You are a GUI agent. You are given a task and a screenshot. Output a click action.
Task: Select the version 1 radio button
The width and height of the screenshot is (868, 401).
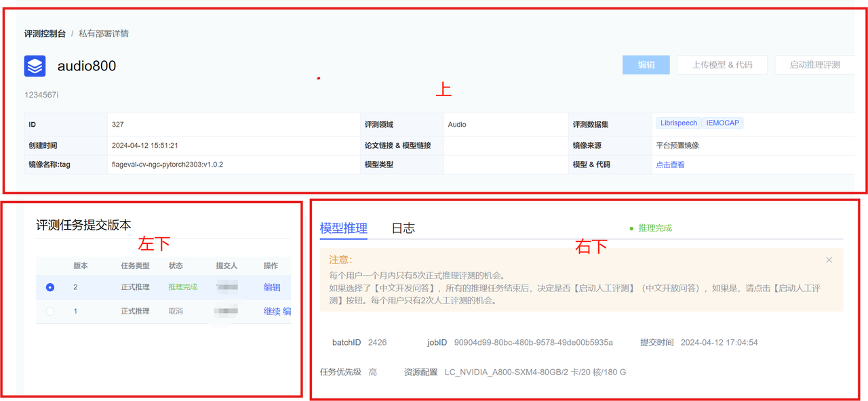point(50,312)
